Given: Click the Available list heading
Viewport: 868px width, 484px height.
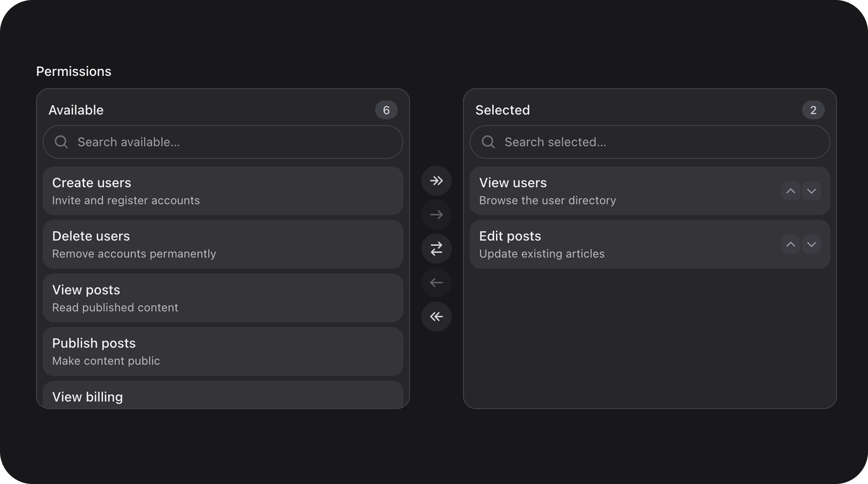Looking at the screenshot, I should pos(76,110).
